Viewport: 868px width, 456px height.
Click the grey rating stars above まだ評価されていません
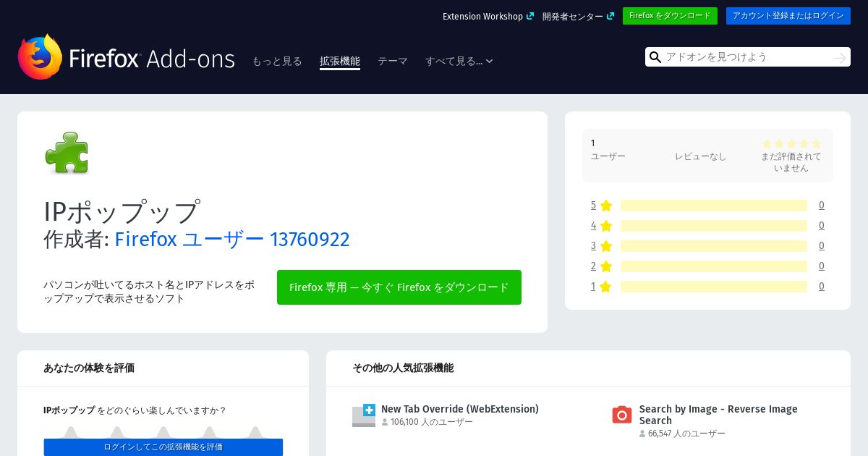pos(791,144)
